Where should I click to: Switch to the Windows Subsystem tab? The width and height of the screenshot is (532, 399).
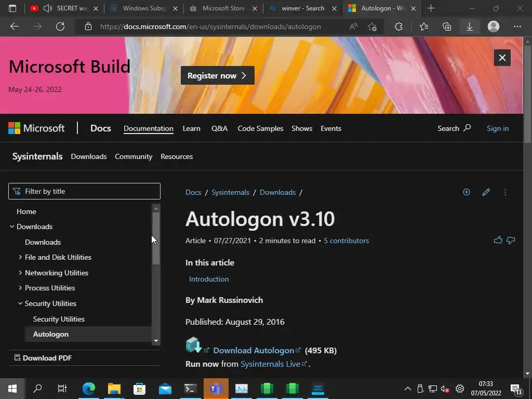pyautogui.click(x=143, y=8)
